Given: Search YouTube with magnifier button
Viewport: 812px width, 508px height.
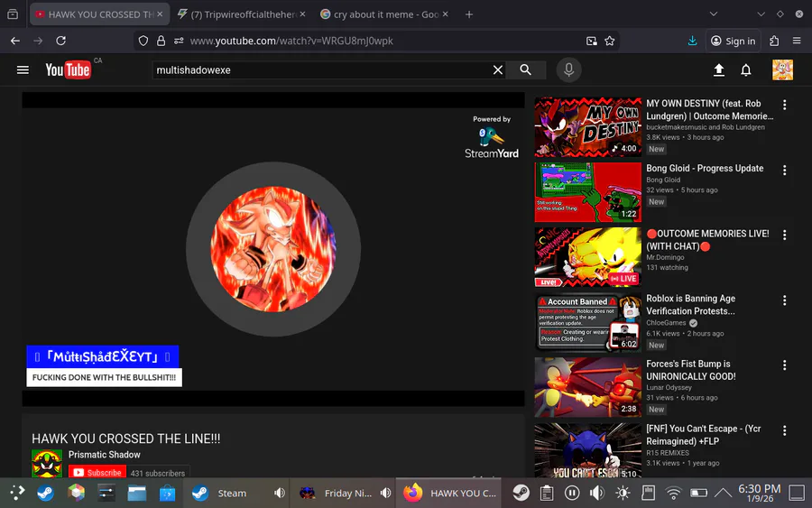Looking at the screenshot, I should pos(526,69).
